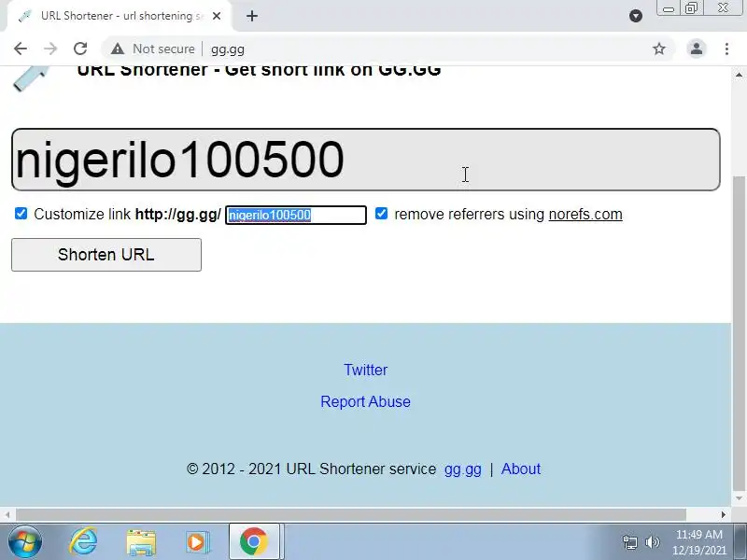Click the Chrome taskbar icon

point(253,541)
